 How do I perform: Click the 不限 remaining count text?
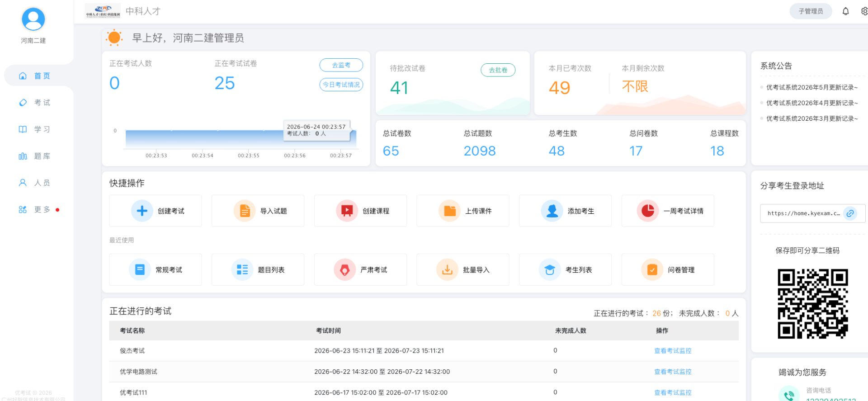point(635,86)
